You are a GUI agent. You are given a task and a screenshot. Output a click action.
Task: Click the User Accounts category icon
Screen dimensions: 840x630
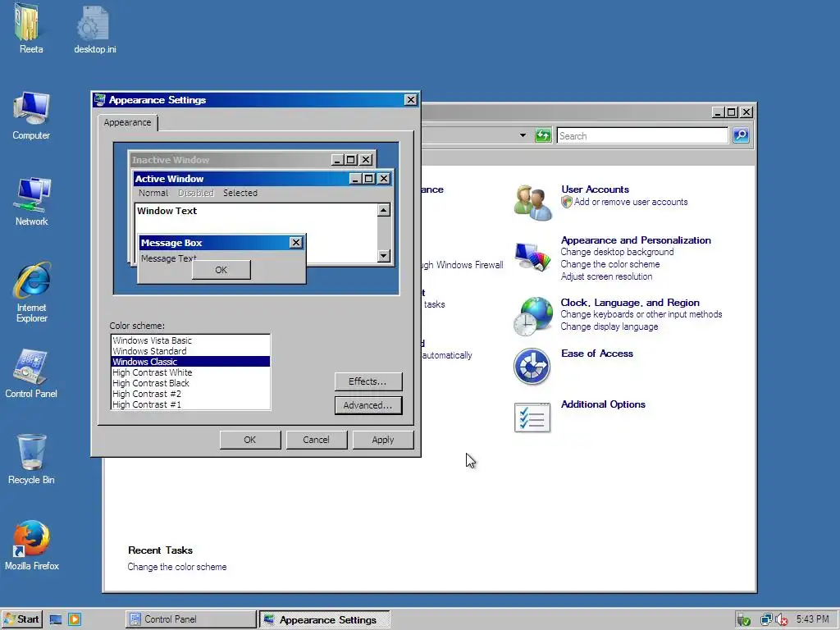pos(532,203)
